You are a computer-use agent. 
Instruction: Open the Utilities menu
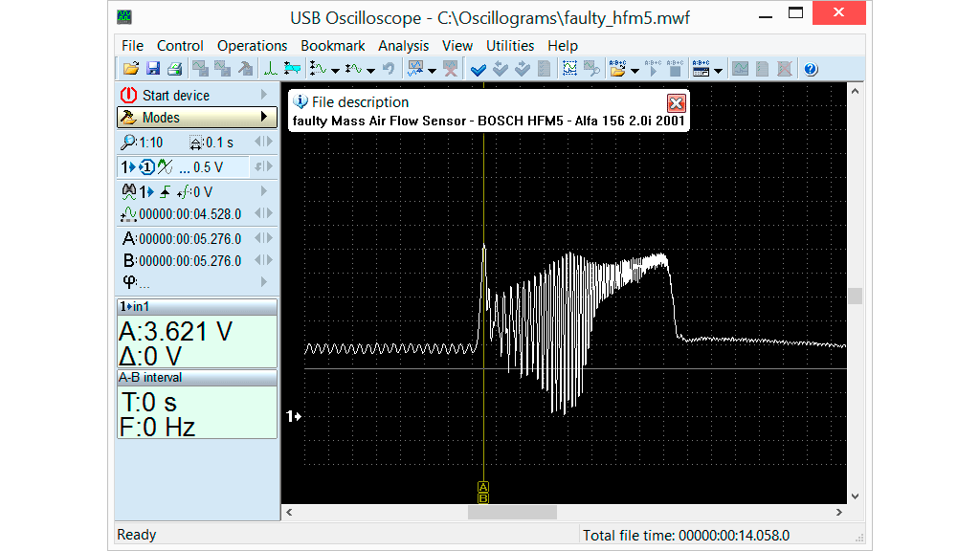coord(510,46)
